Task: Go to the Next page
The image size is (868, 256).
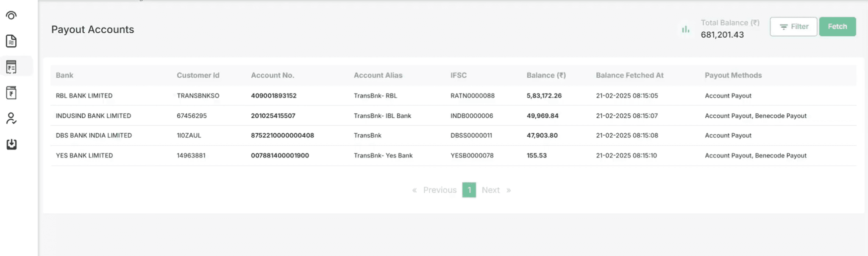Action: click(490, 190)
